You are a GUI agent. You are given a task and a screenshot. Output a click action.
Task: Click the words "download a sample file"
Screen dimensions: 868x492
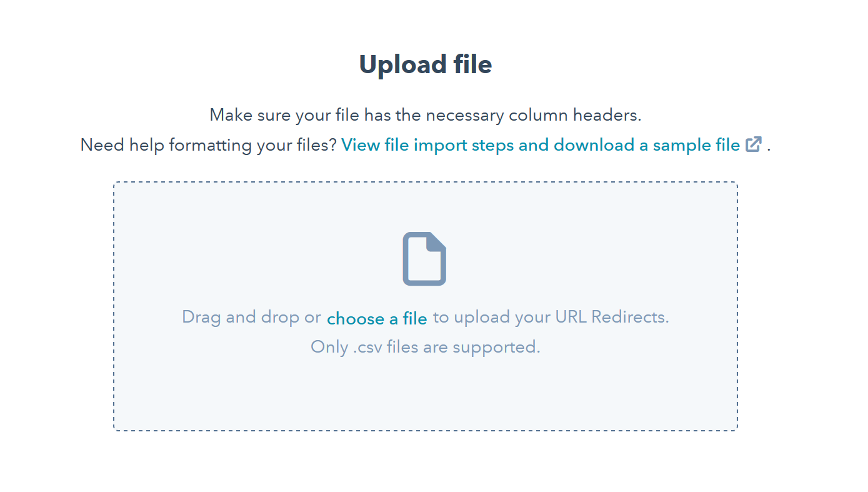647,145
